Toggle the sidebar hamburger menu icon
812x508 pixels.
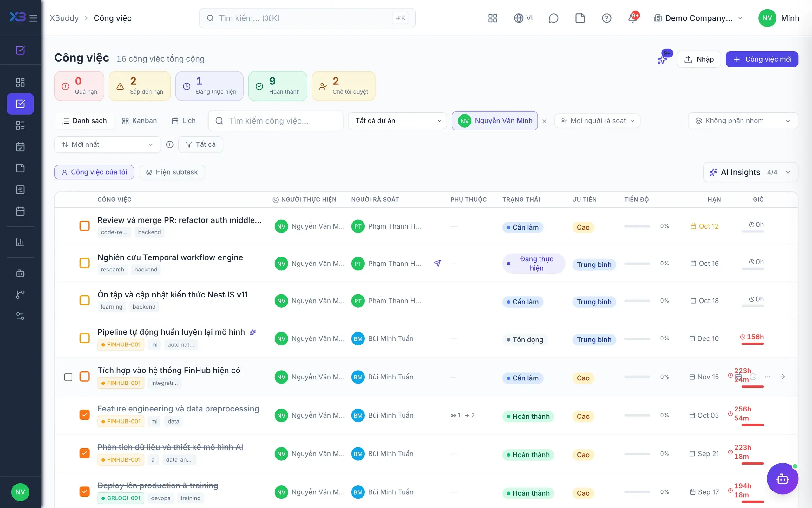[33, 18]
